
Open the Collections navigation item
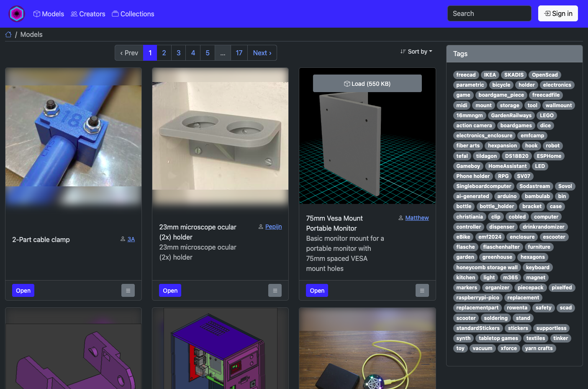click(x=133, y=14)
